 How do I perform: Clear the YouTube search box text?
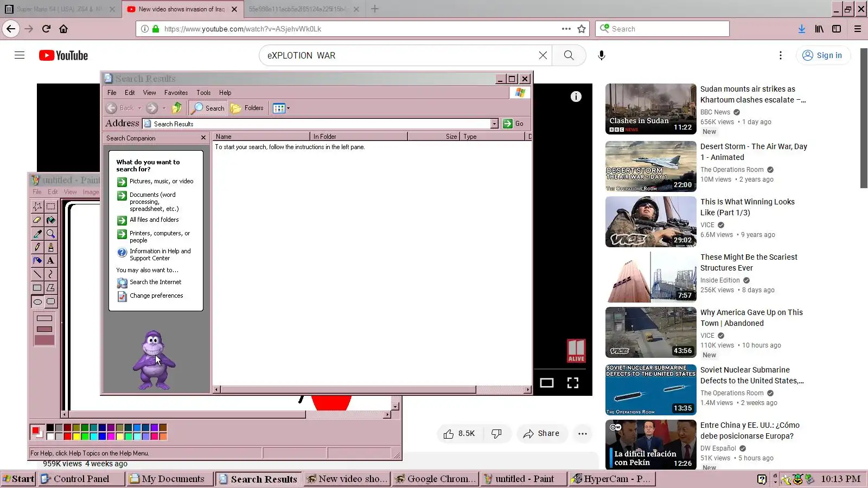click(x=542, y=55)
